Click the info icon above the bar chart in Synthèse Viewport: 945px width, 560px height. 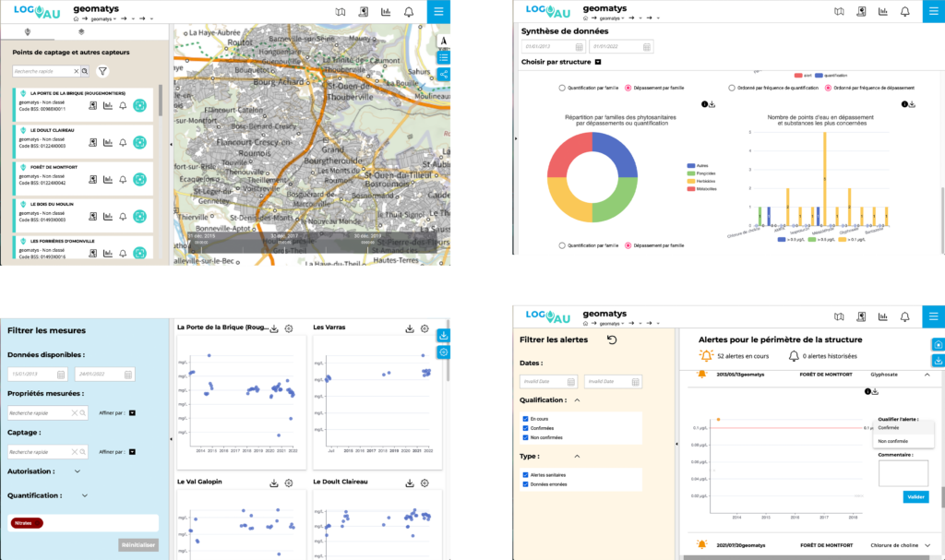pyautogui.click(x=904, y=104)
